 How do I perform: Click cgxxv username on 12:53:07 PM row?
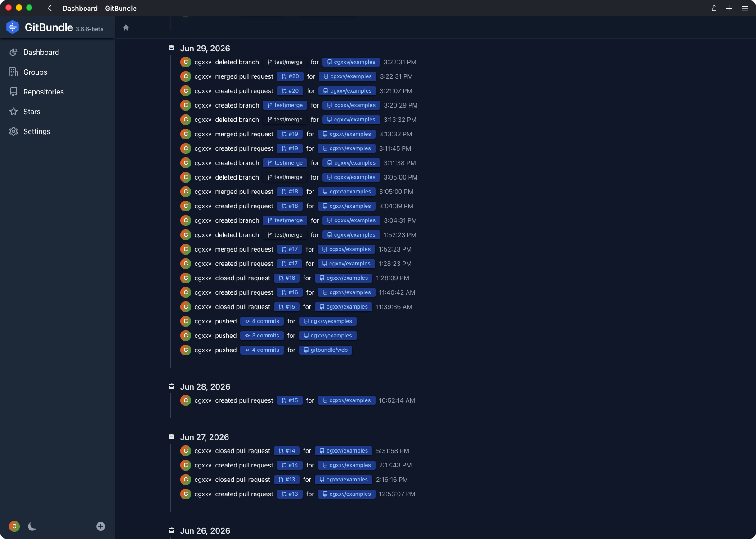[x=203, y=494]
